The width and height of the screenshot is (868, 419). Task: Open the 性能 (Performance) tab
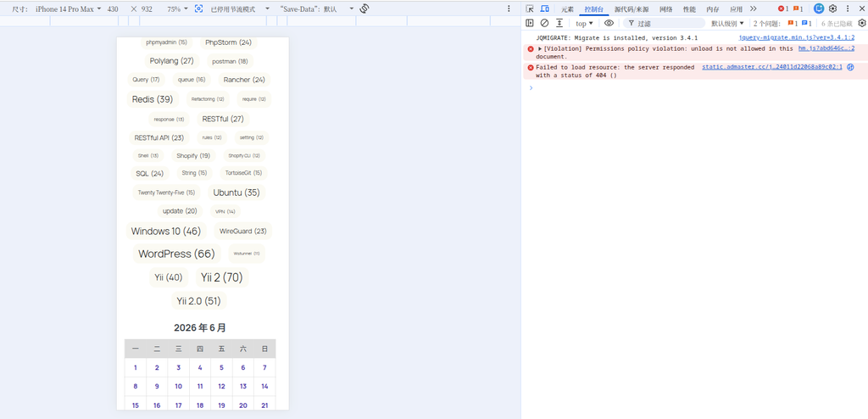(x=689, y=8)
